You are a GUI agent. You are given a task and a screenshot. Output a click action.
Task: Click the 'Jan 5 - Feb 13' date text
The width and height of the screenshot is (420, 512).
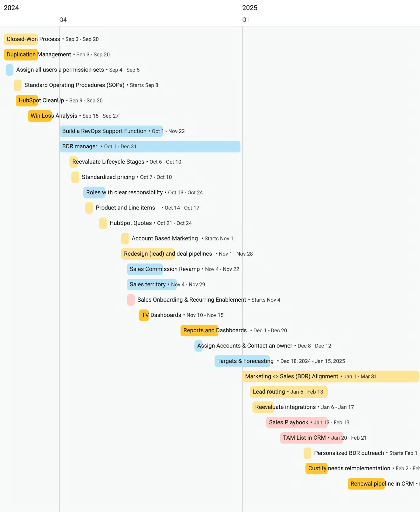point(307,392)
